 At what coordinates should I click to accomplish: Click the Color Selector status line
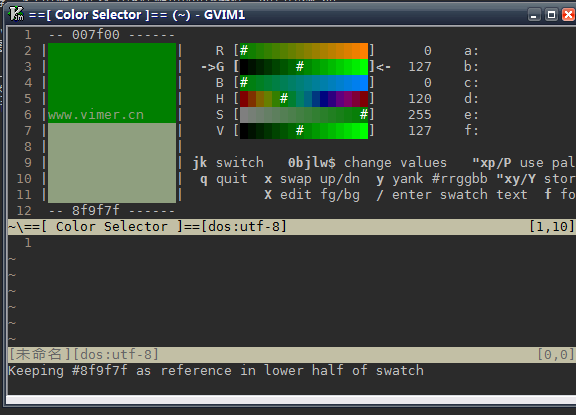click(291, 227)
